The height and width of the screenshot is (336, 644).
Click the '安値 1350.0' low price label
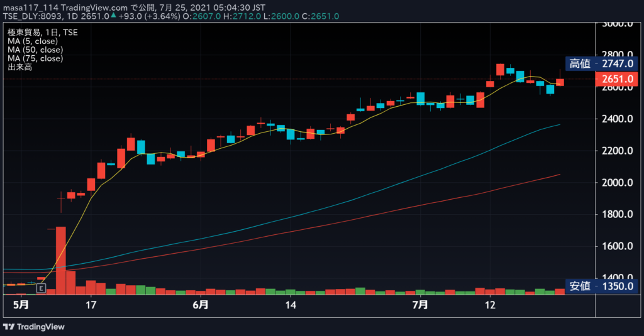pos(601,286)
